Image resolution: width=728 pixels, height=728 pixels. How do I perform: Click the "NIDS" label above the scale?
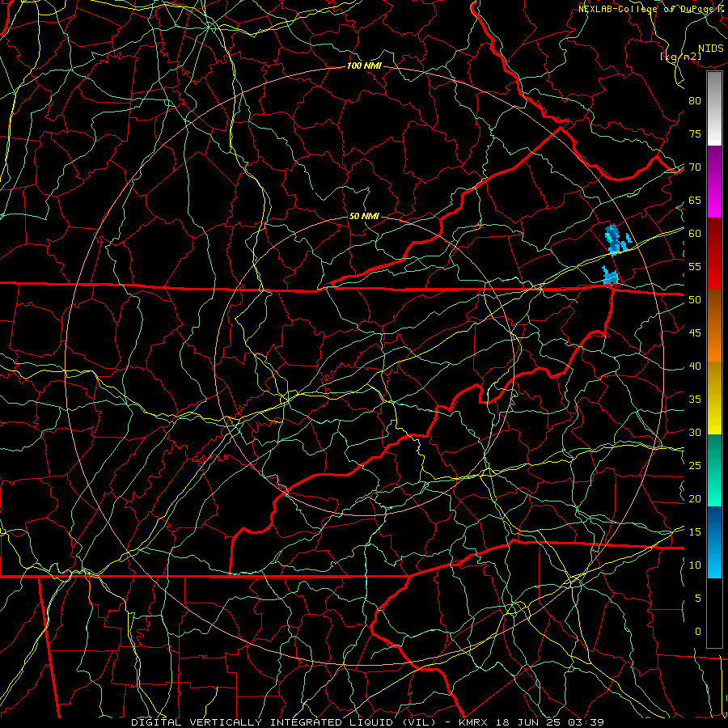710,49
